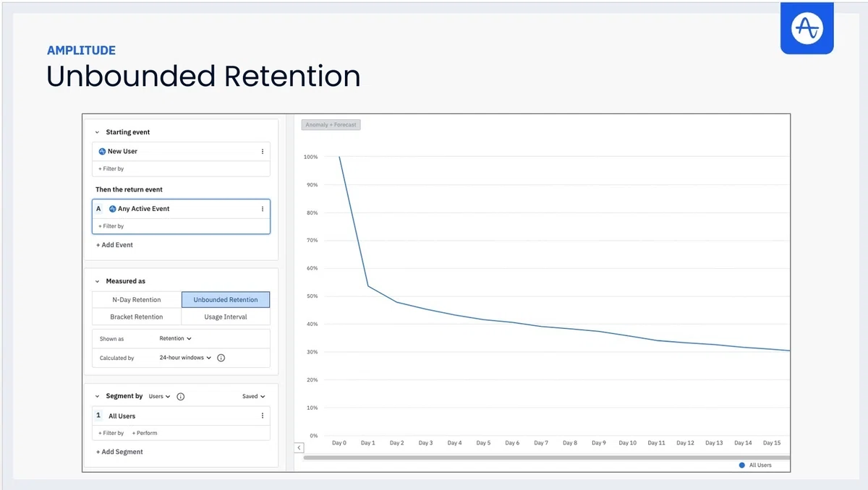
Task: Open the 24-hour windows dropdown
Action: click(186, 358)
